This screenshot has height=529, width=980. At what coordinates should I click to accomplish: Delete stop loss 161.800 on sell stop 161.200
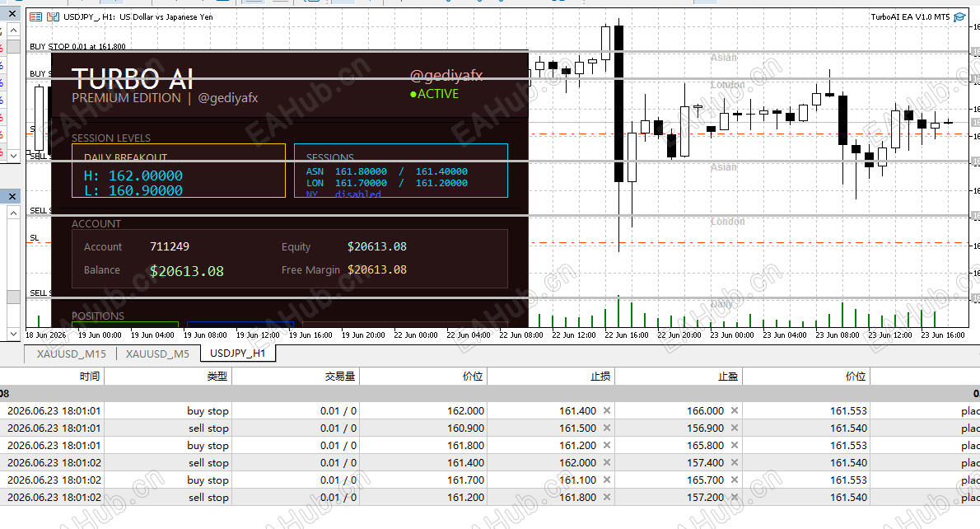(606, 497)
